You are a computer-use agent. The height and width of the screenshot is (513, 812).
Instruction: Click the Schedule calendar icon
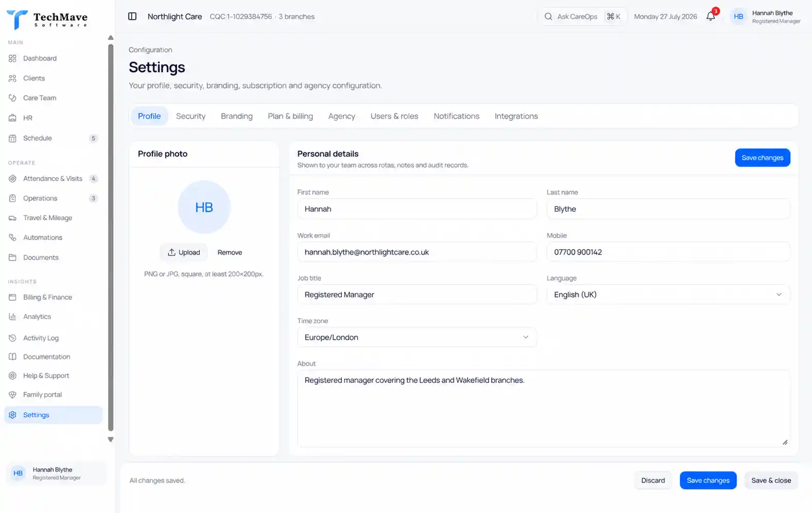point(12,138)
